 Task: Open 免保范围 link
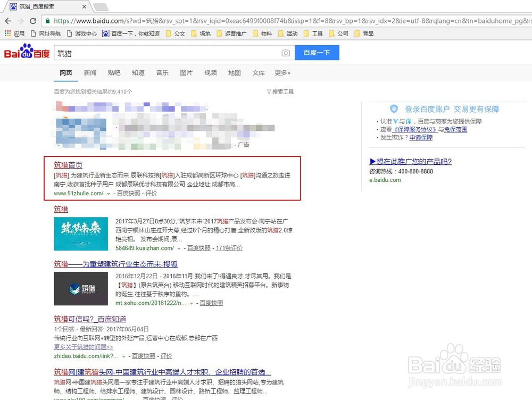[456, 129]
